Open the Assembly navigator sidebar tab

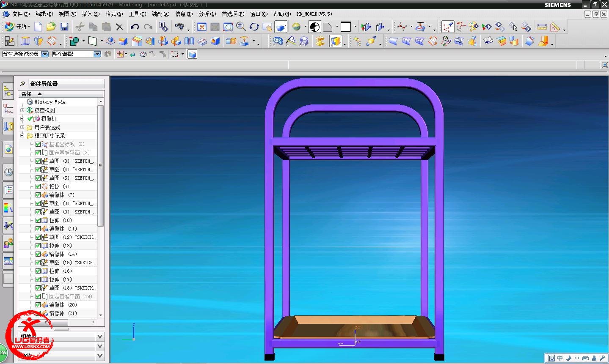tap(8, 90)
